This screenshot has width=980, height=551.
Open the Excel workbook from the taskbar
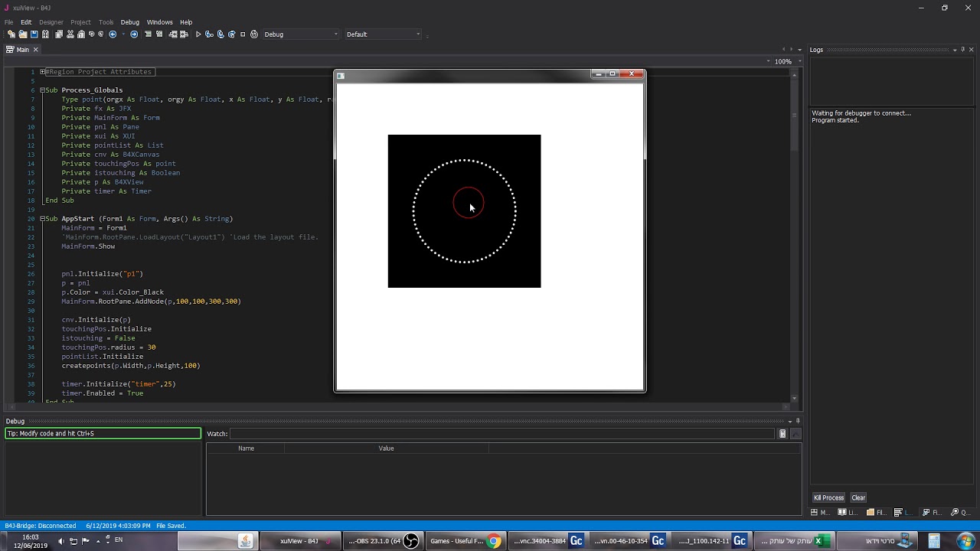tap(795, 541)
